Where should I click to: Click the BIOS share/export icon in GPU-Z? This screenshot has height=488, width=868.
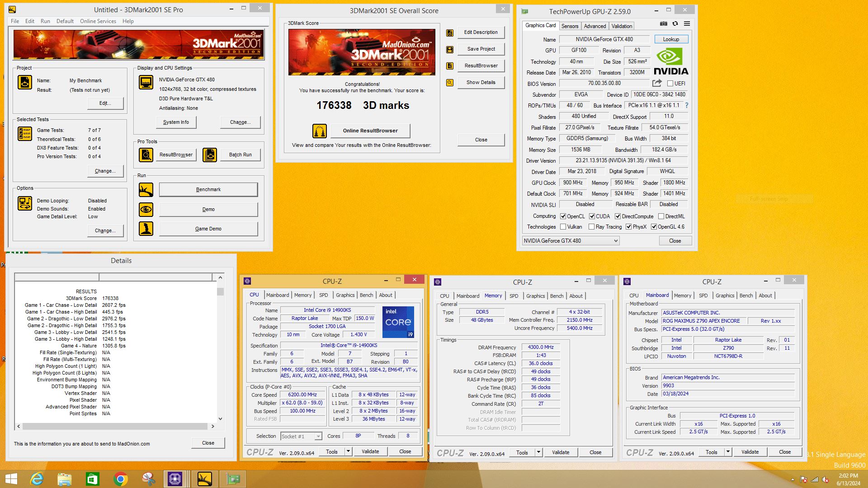[657, 83]
